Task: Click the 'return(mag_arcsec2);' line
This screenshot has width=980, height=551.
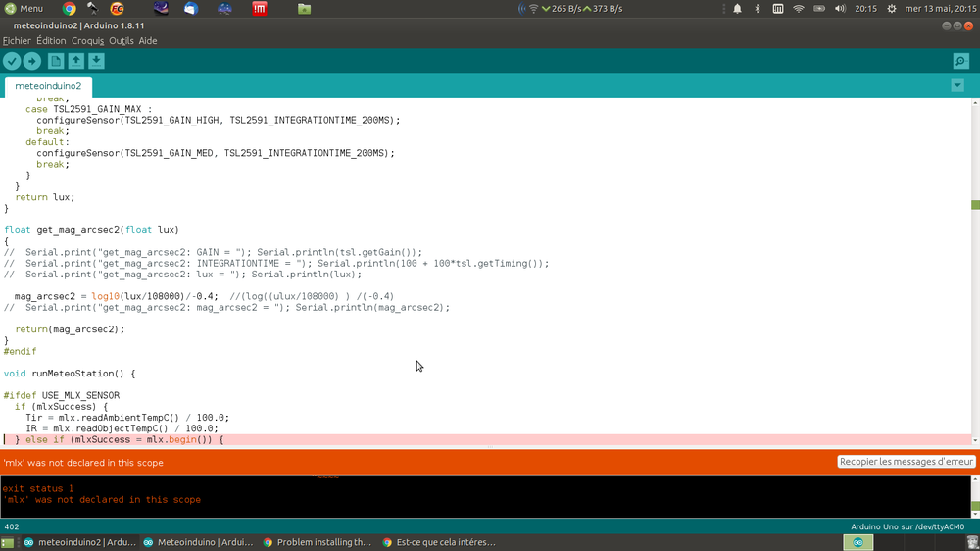Action: [x=70, y=329]
